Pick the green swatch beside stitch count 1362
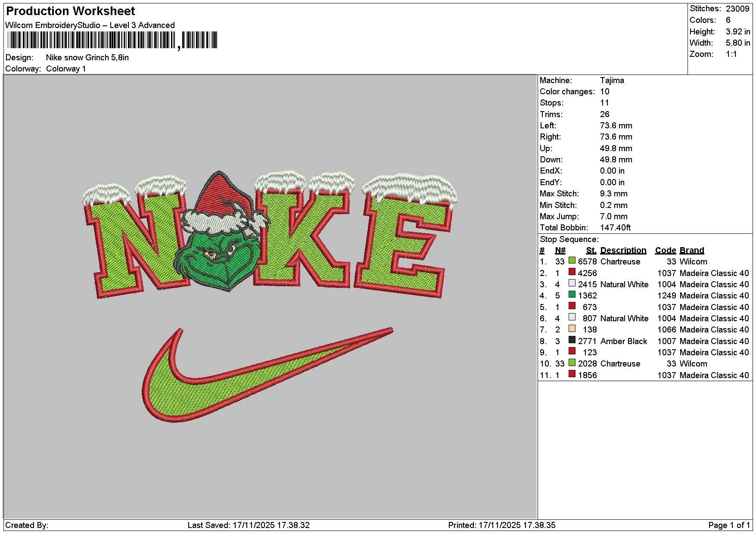The height and width of the screenshot is (534, 756). (x=572, y=295)
